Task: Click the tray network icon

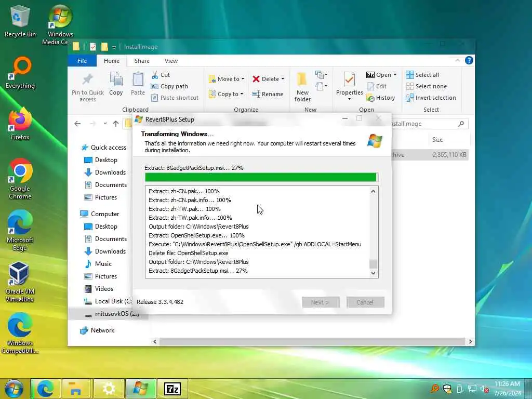Action: coord(472,389)
